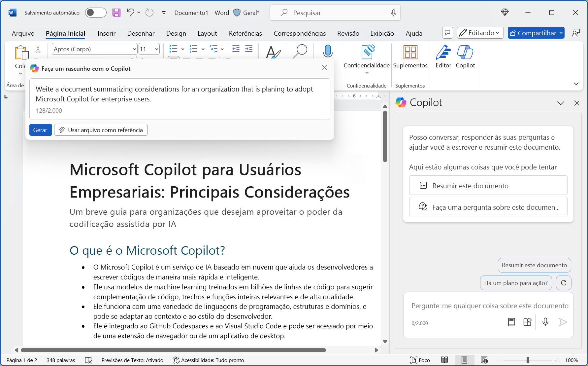
Task: Switch to the Design tab
Action: pyautogui.click(x=176, y=33)
